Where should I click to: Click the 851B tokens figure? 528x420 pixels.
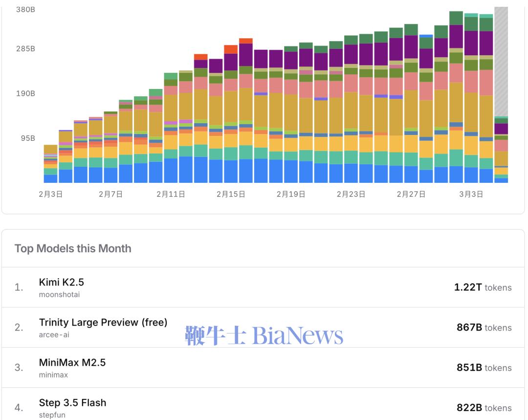click(x=484, y=368)
